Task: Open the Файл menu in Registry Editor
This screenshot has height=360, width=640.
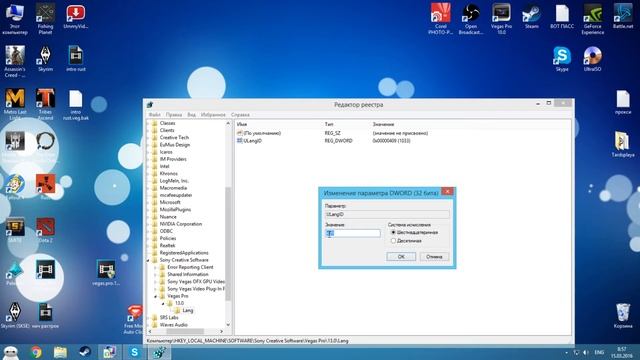Action: [155, 115]
